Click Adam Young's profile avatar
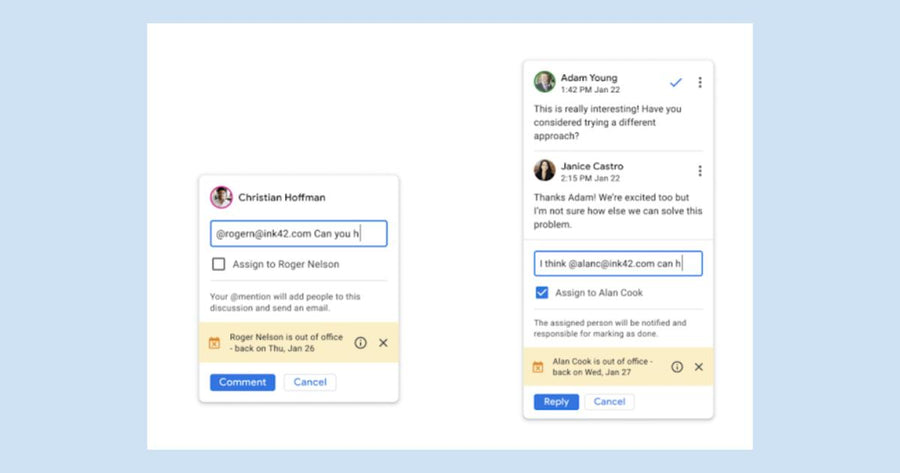900x473 pixels. coord(544,82)
